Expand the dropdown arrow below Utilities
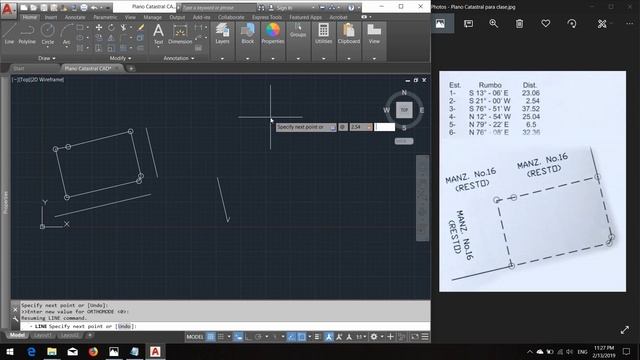This screenshot has width=640, height=360. (323, 58)
